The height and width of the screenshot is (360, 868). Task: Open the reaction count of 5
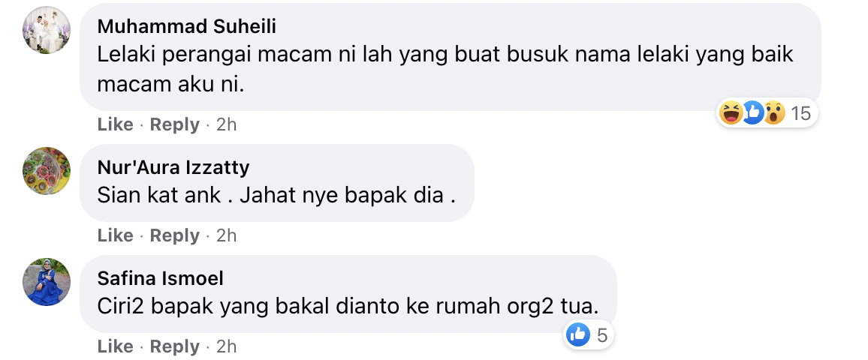(x=602, y=335)
